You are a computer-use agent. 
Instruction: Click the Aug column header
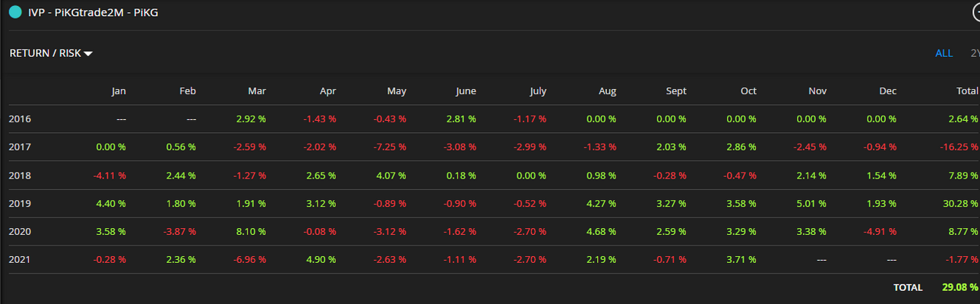click(607, 91)
